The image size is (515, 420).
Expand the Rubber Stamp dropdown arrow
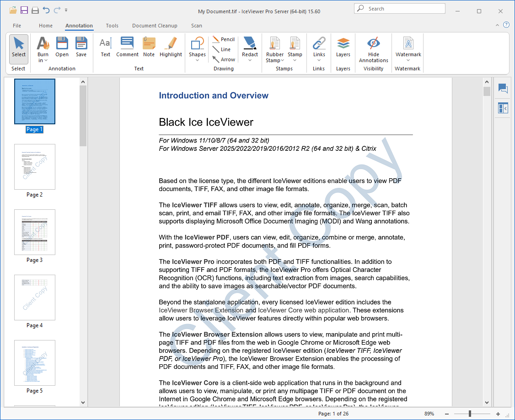click(x=283, y=60)
